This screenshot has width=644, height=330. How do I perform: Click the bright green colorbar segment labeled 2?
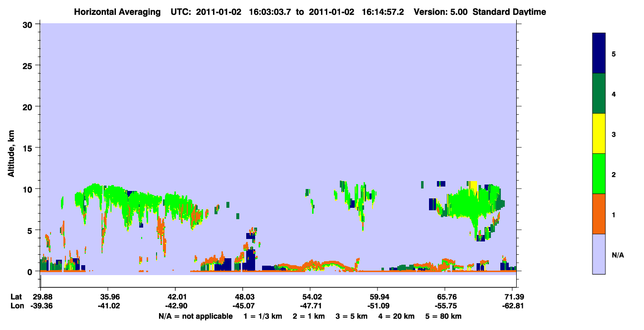tap(599, 174)
